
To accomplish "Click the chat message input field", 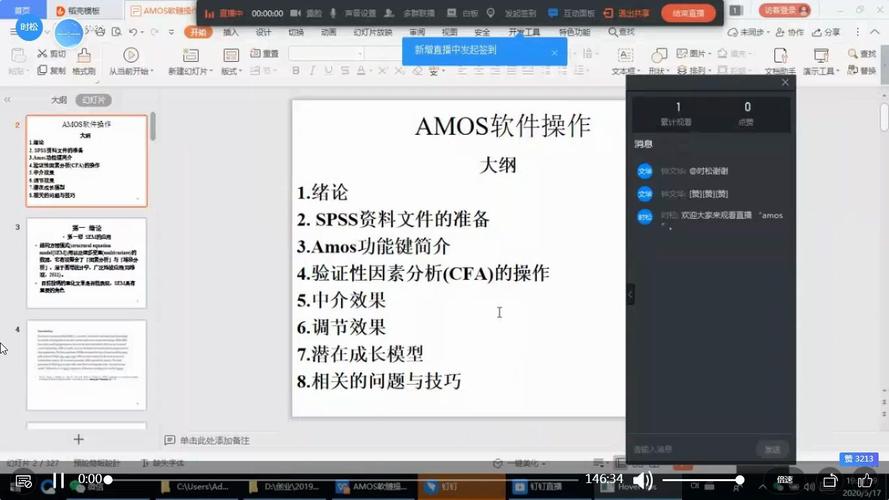I will click(693, 449).
